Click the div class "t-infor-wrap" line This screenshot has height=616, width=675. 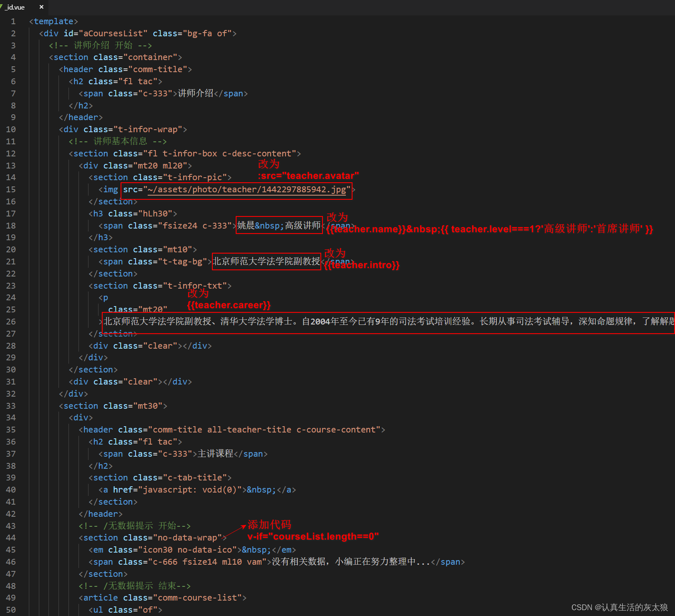[x=123, y=129]
